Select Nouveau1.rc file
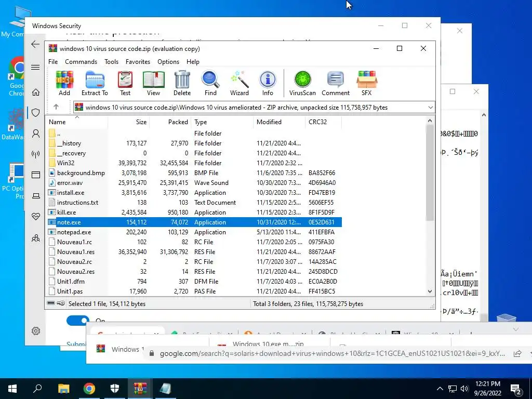This screenshot has width=532, height=399. coord(193,242)
